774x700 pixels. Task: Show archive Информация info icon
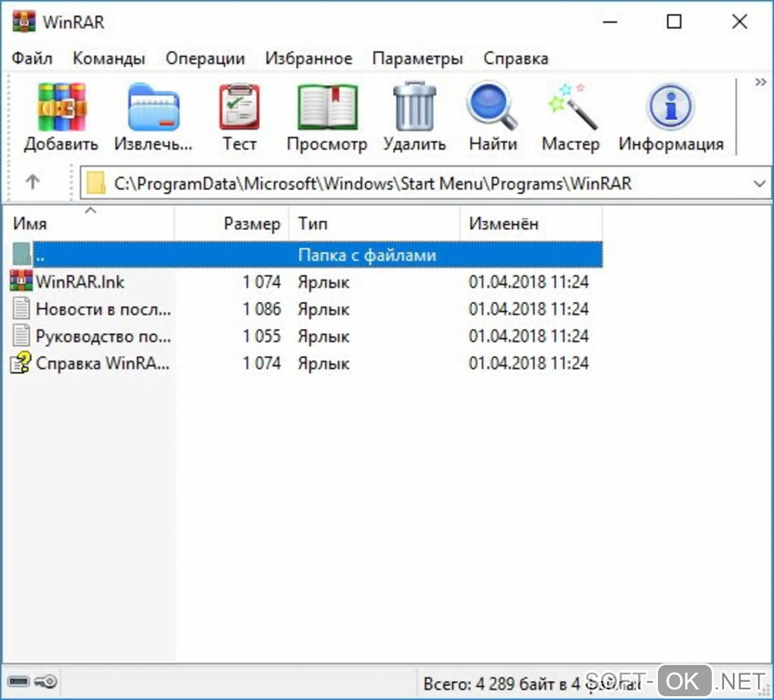click(671, 117)
